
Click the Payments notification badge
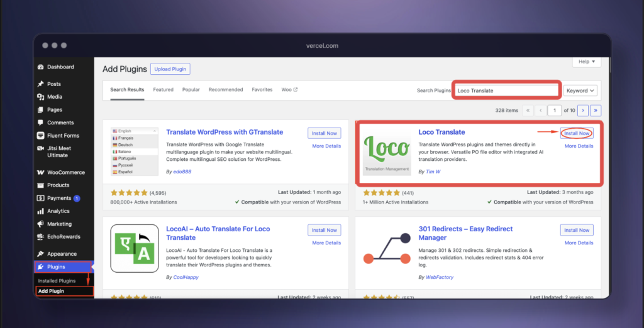(77, 199)
